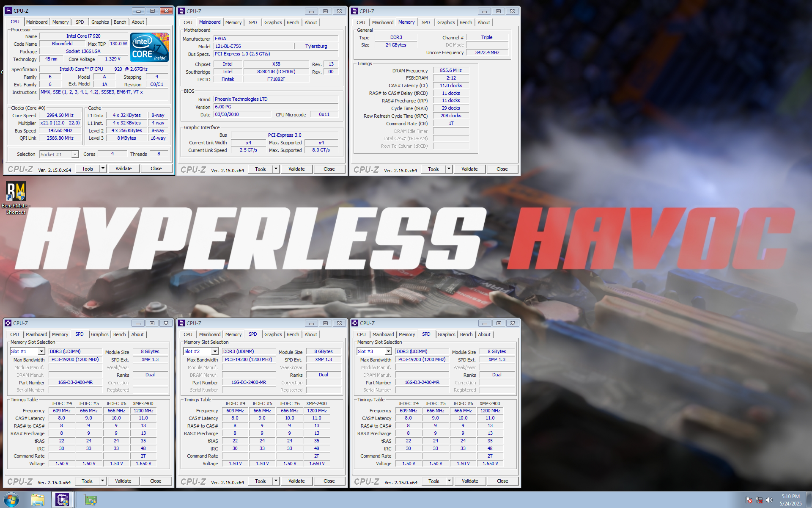Click the Row Refresh Cycle Time 208 clocks
Screen dimensions: 812x508
coord(451,116)
